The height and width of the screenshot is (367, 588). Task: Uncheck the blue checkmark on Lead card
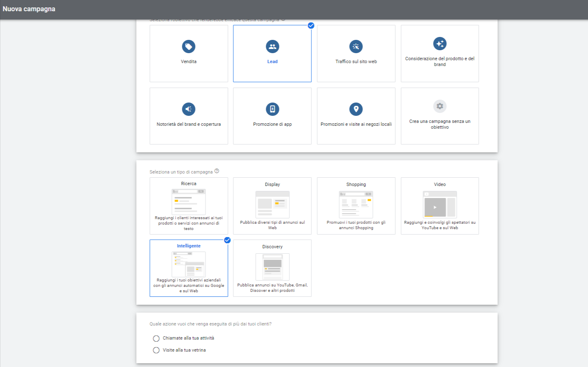click(311, 25)
